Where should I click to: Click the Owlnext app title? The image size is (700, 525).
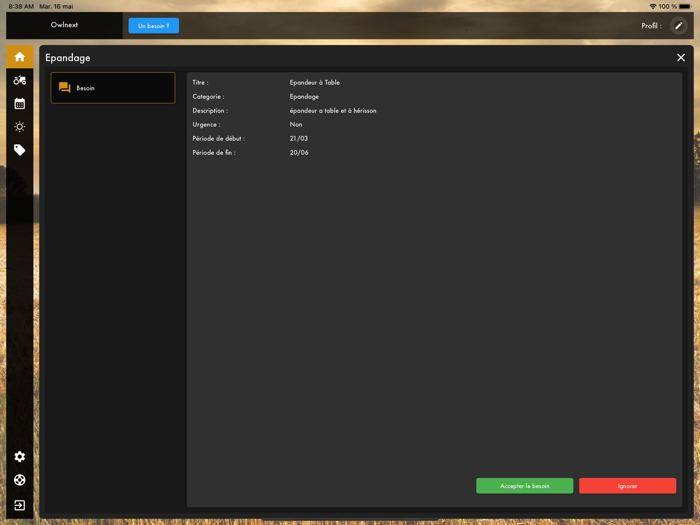tap(64, 25)
